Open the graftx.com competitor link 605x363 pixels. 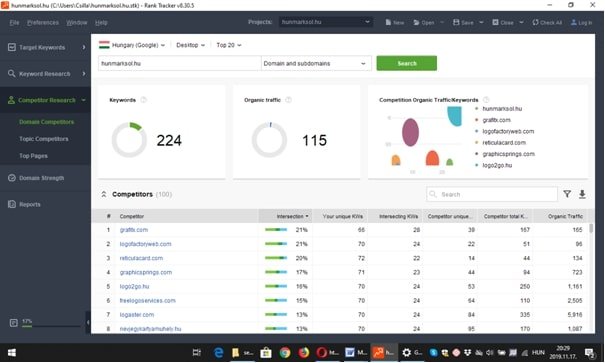134,230
